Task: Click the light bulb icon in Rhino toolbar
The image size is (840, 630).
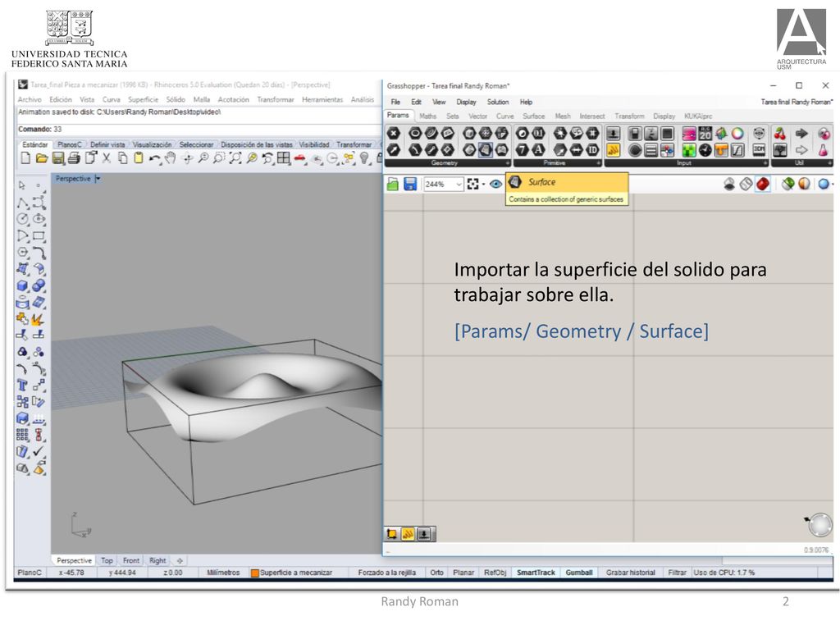Action: click(365, 158)
